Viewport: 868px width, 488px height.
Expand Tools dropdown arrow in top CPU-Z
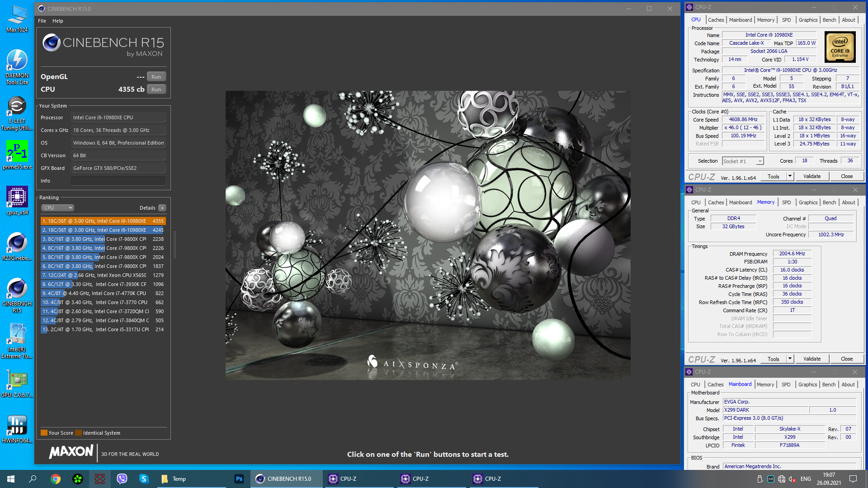[x=790, y=177]
